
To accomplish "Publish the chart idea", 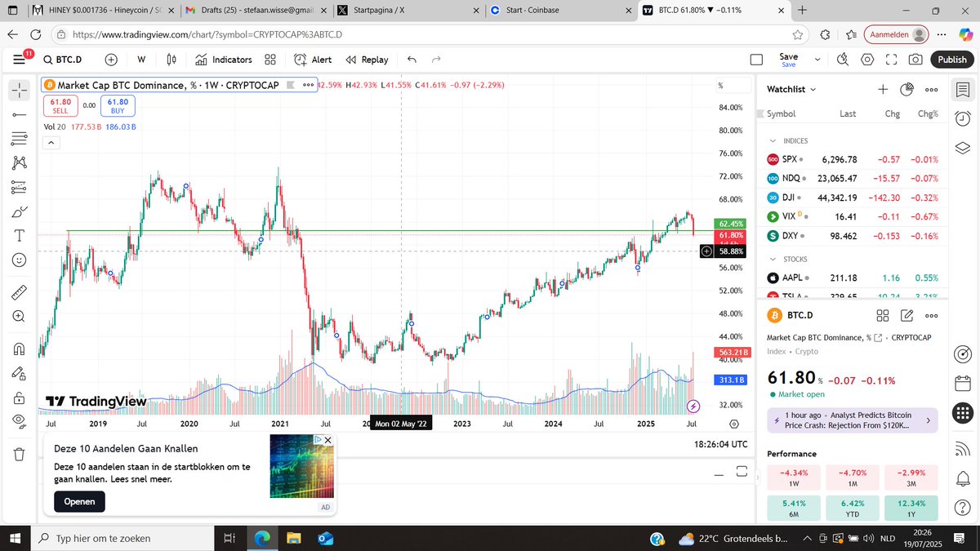I will point(951,60).
